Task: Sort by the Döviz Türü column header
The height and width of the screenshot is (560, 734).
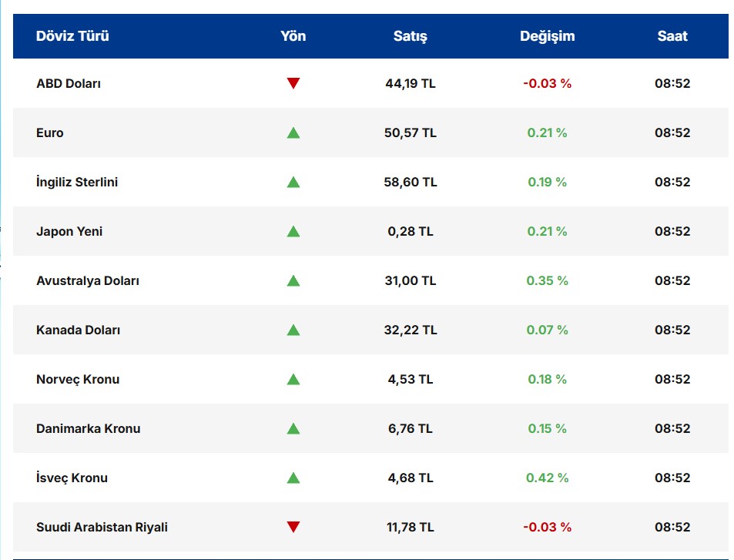Action: click(72, 36)
